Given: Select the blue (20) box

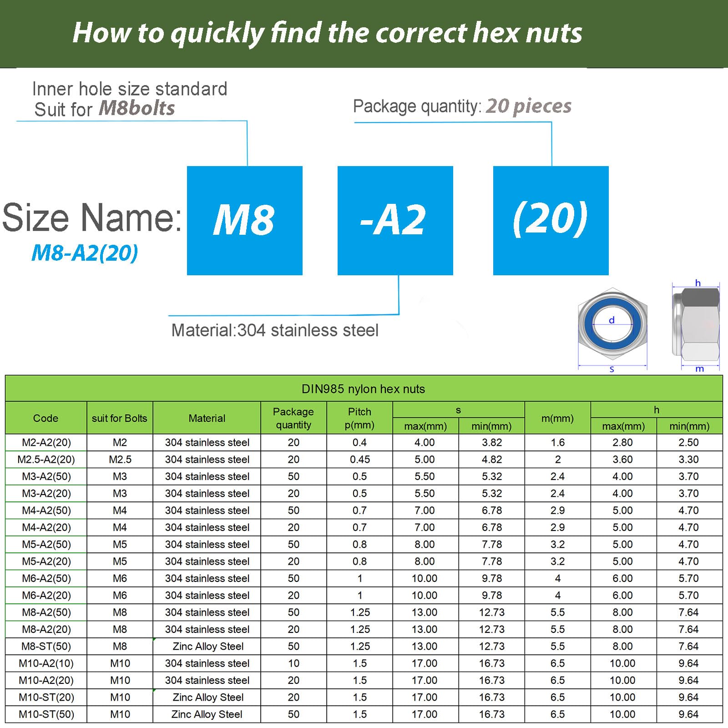Looking at the screenshot, I should click(551, 221).
